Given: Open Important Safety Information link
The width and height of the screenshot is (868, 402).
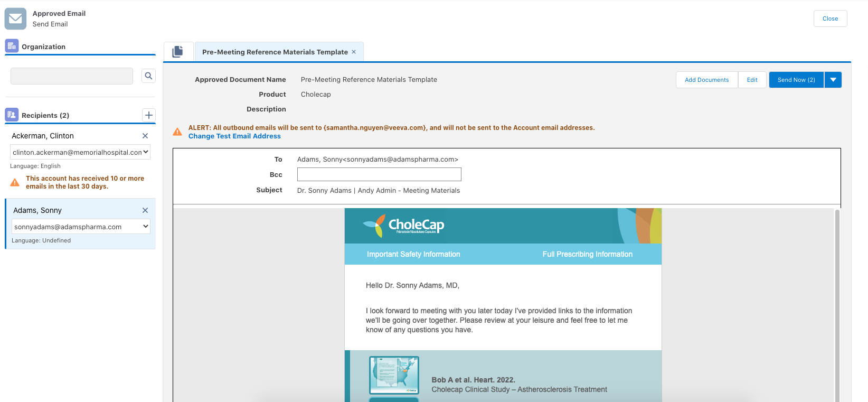Looking at the screenshot, I should coord(413,254).
